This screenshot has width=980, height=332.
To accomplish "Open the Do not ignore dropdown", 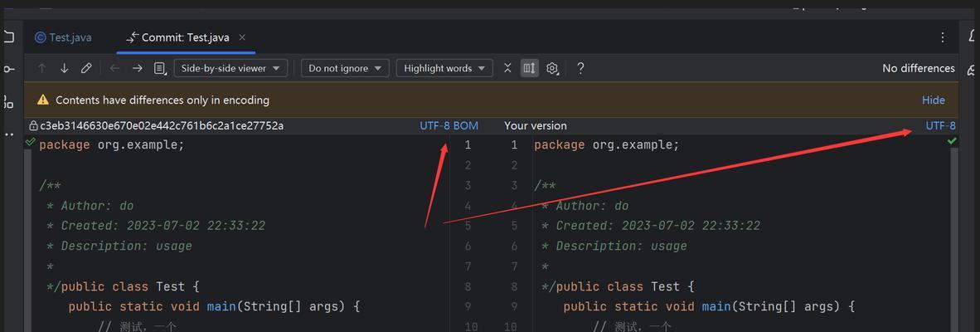I will tap(345, 68).
